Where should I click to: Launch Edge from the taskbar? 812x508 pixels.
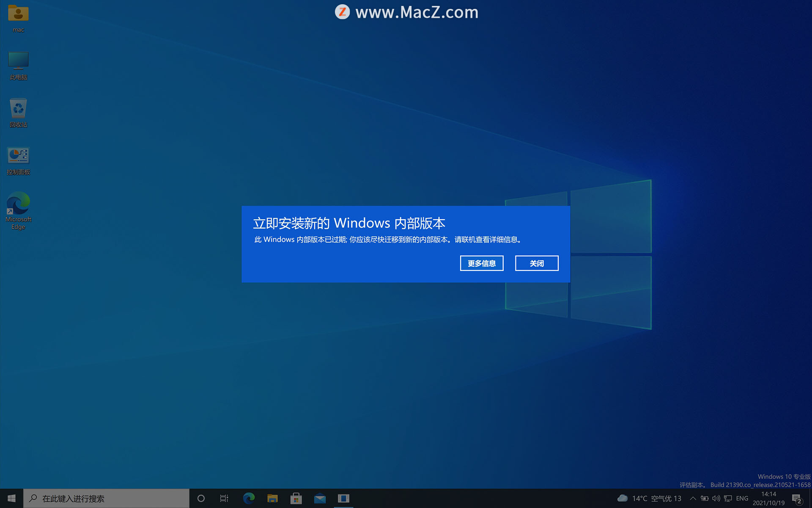249,498
